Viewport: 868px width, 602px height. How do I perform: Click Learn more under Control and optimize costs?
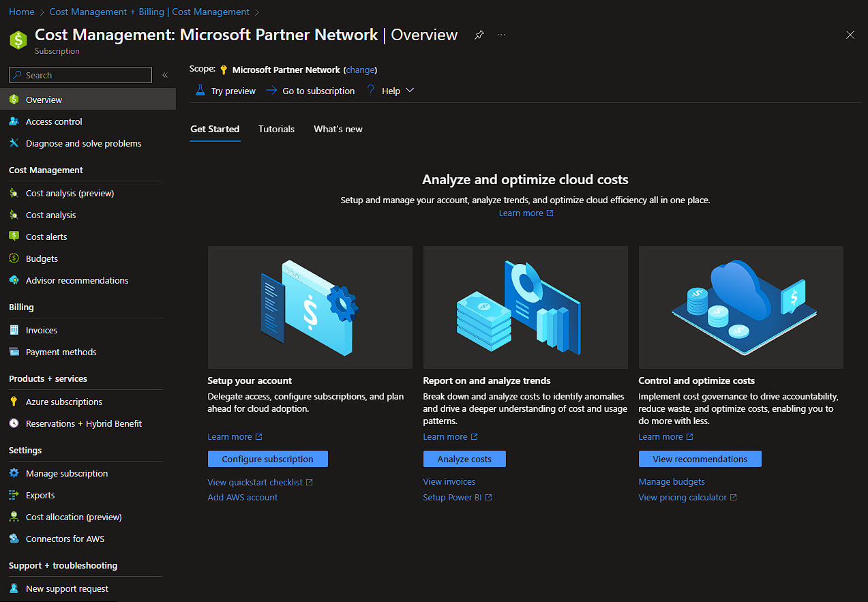pos(666,436)
